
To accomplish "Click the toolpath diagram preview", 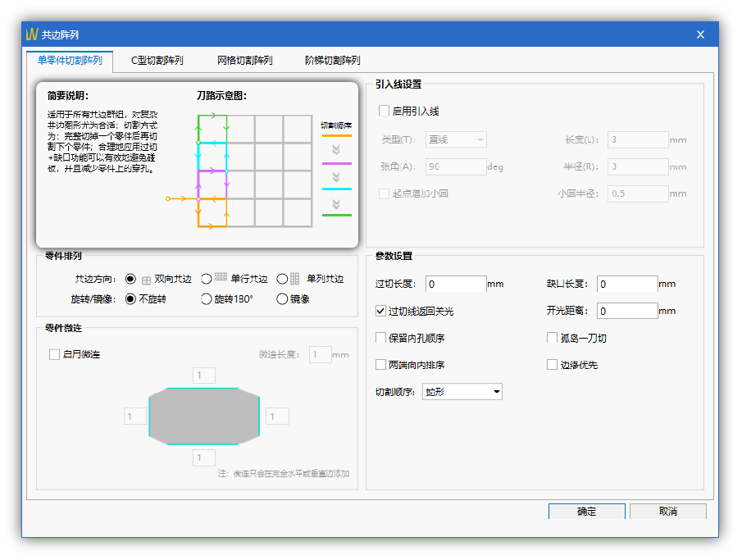I will [254, 171].
